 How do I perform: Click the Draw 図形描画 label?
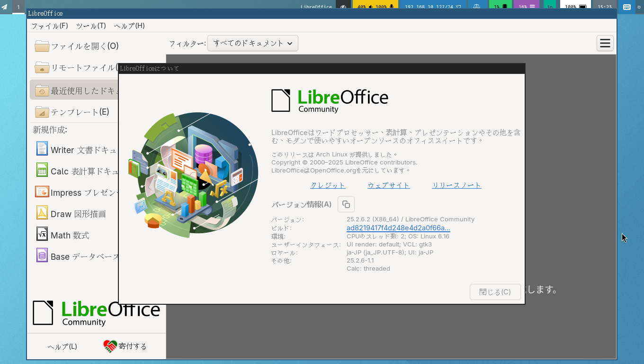(x=78, y=214)
